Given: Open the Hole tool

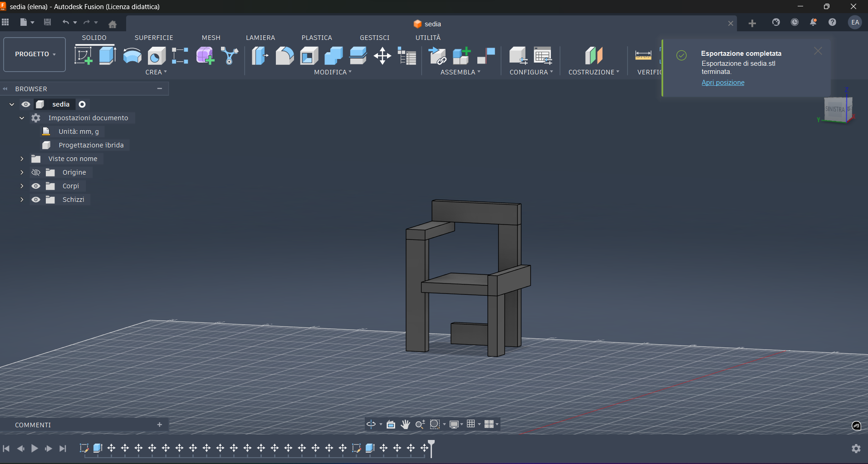Looking at the screenshot, I should (156, 55).
